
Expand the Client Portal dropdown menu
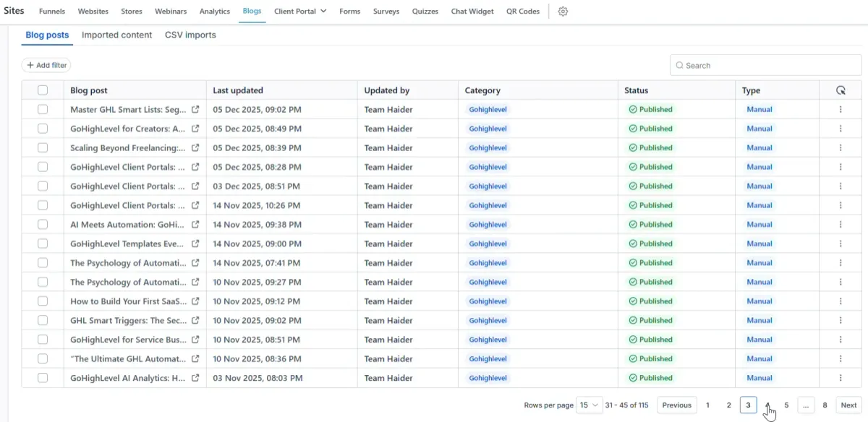tap(300, 12)
